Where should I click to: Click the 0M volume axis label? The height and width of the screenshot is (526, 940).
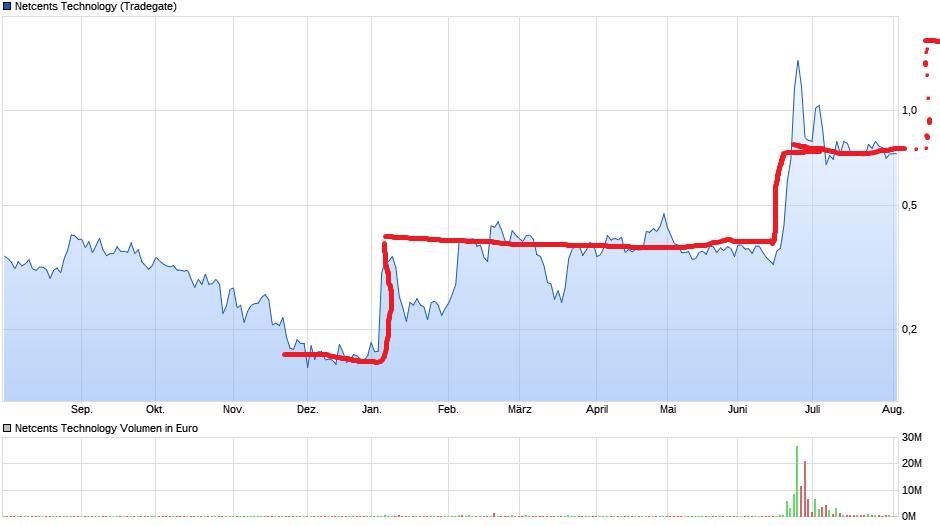(909, 516)
